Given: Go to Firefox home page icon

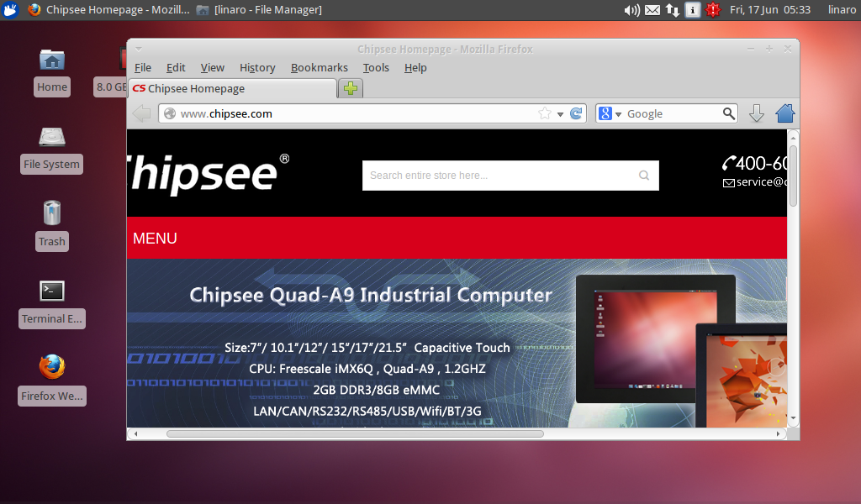Looking at the screenshot, I should coord(785,113).
